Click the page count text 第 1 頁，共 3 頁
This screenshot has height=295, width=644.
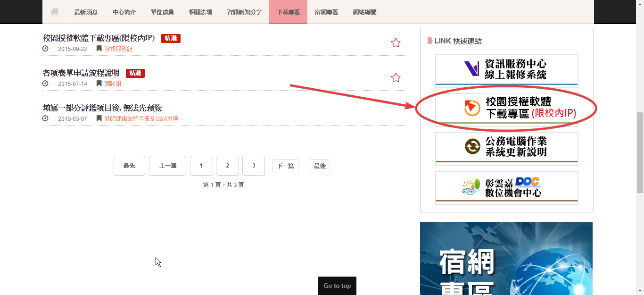[223, 185]
